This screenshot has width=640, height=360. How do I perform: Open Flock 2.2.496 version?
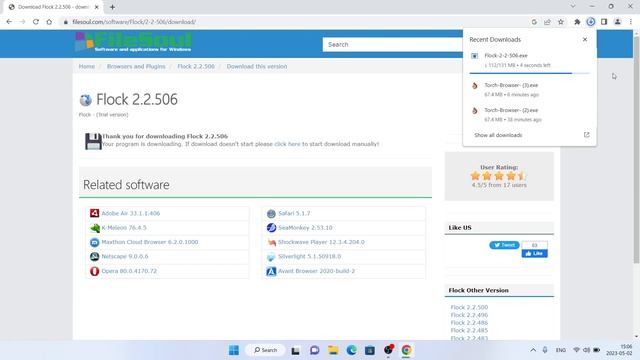coord(469,315)
